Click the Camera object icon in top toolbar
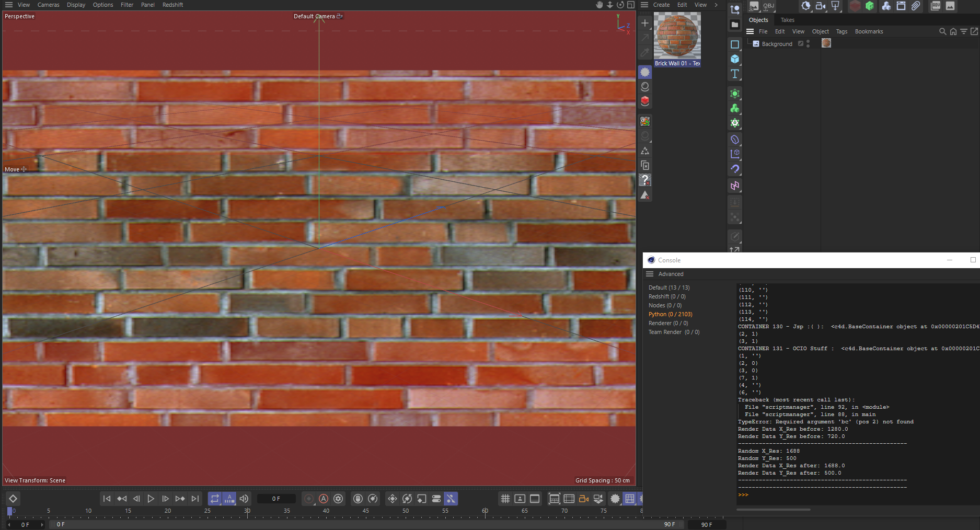980x530 pixels. (821, 6)
